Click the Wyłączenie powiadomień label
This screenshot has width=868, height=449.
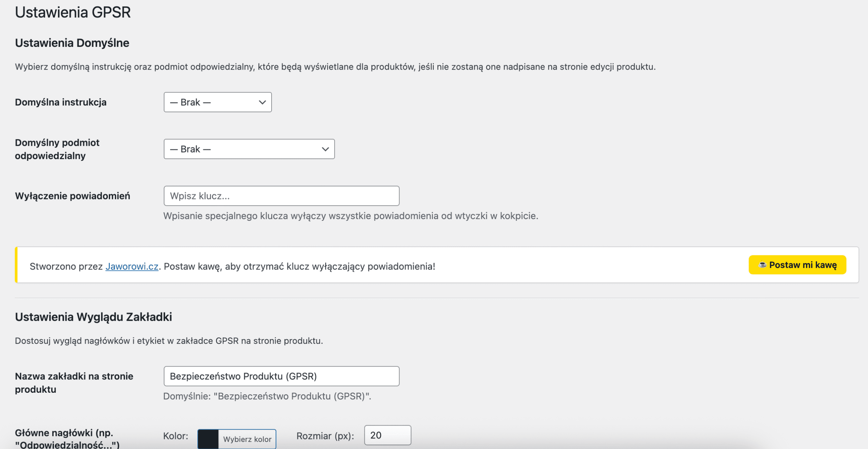click(73, 196)
